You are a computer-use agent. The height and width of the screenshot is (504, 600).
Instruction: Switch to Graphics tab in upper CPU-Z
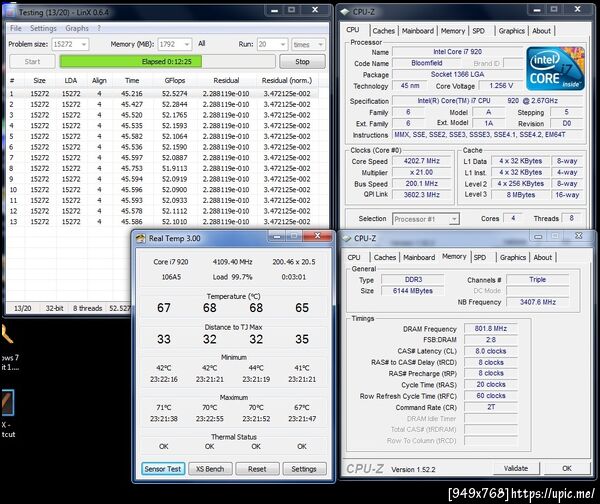pyautogui.click(x=512, y=31)
